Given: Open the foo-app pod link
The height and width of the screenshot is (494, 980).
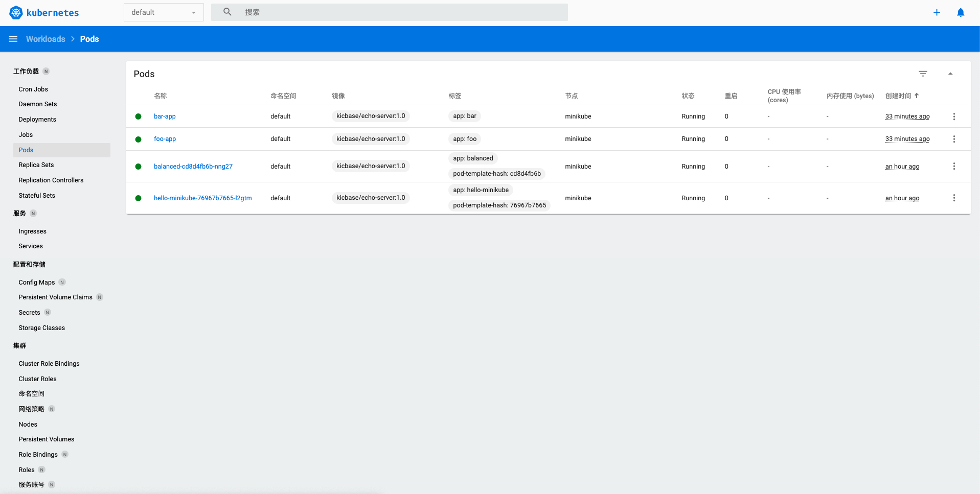Looking at the screenshot, I should 165,139.
